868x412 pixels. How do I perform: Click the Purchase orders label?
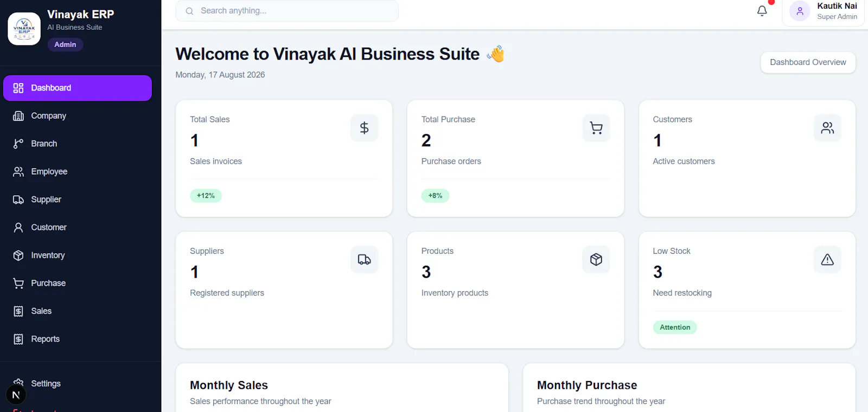click(x=451, y=161)
